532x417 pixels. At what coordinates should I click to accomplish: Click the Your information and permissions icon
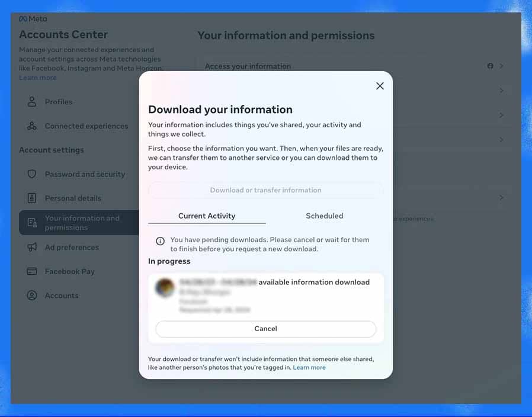[x=32, y=223]
